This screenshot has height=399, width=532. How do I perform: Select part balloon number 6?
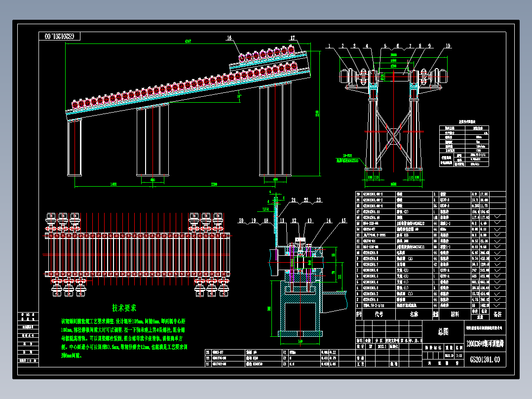(398, 46)
